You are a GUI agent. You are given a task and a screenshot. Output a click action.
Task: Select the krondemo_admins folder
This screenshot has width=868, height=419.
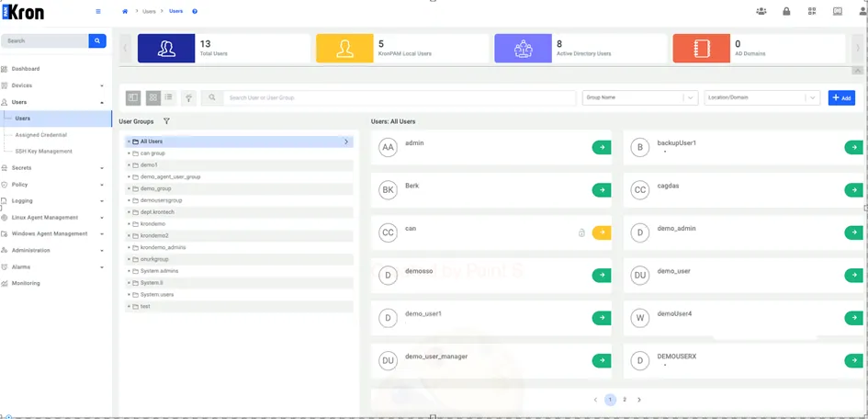239,247
